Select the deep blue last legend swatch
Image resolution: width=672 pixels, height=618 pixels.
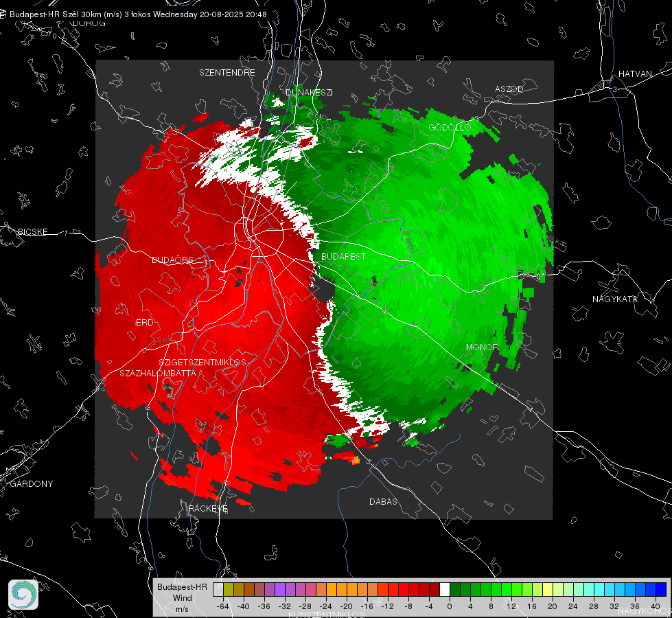(x=661, y=590)
